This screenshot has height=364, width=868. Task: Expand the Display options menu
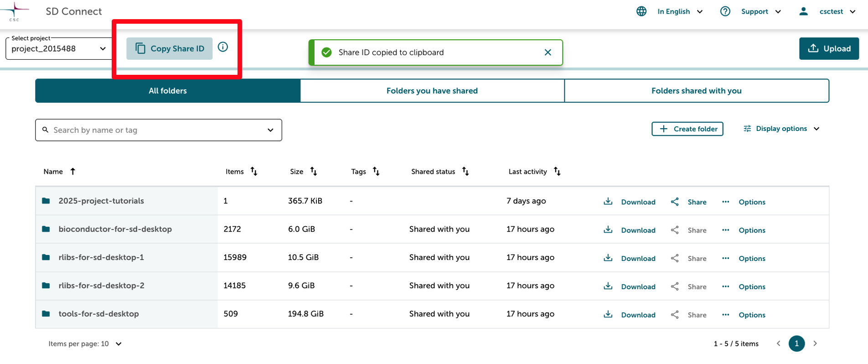coord(781,129)
